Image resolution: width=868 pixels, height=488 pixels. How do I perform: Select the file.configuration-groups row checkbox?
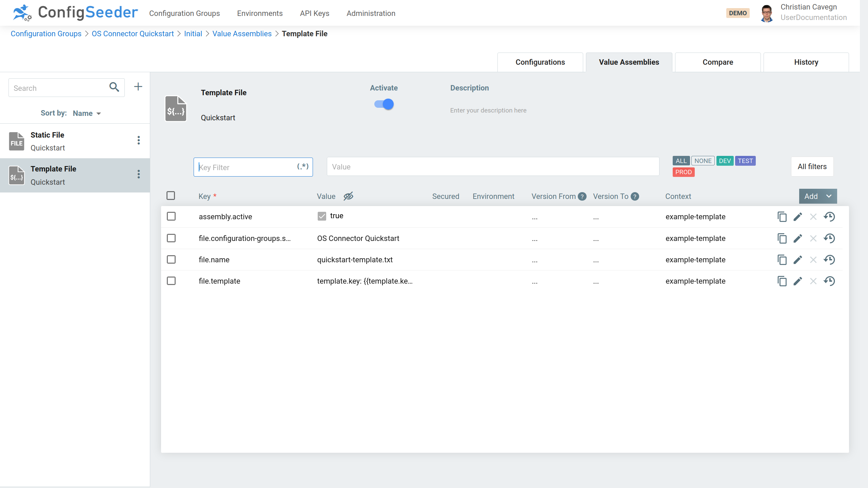[171, 238]
